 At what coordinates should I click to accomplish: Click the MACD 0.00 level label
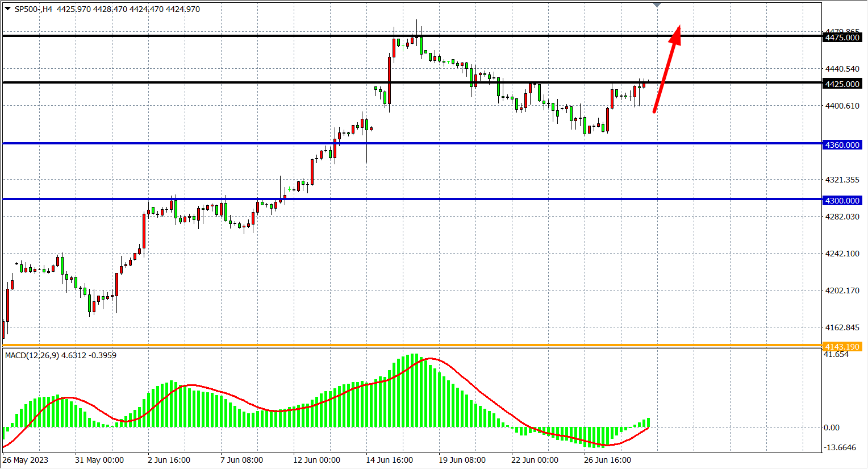point(832,428)
